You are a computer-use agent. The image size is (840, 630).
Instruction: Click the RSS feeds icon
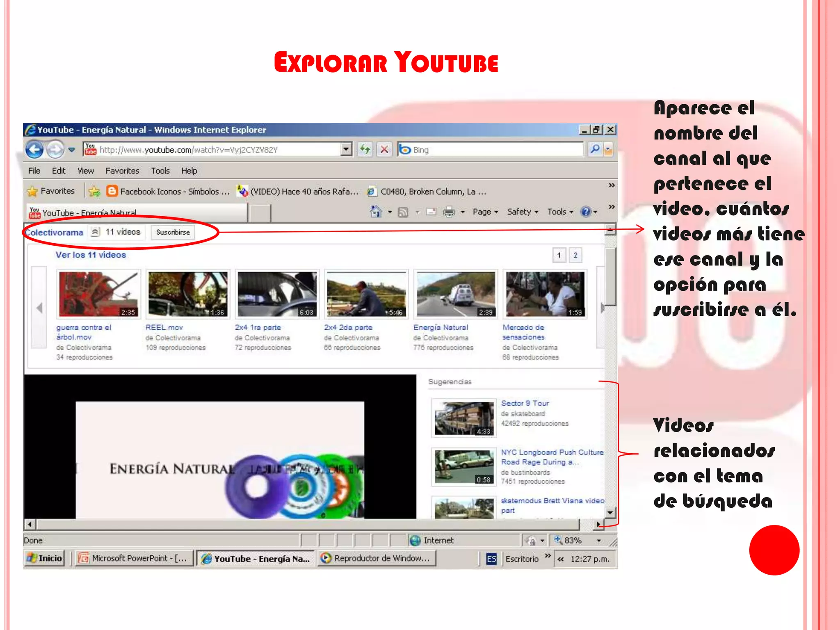tap(403, 212)
